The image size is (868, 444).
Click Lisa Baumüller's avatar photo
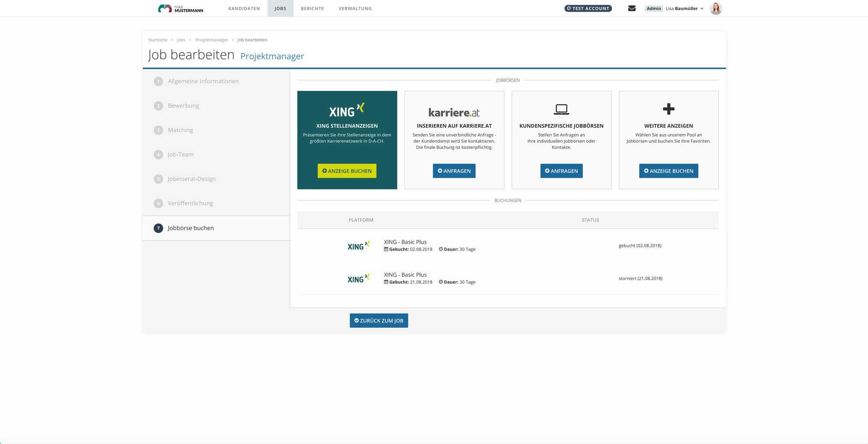point(716,8)
